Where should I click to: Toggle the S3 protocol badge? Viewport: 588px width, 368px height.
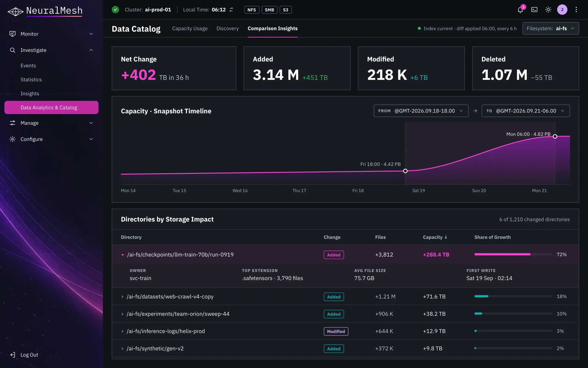[x=286, y=10]
